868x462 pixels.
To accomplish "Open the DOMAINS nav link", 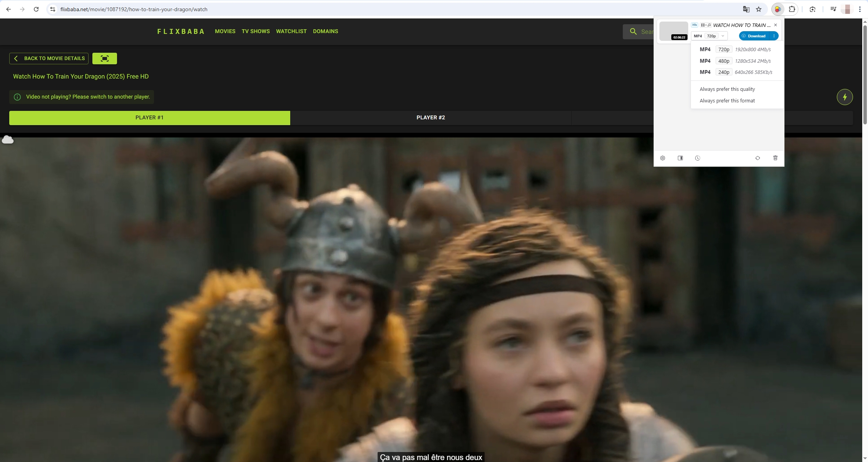I will tap(325, 32).
